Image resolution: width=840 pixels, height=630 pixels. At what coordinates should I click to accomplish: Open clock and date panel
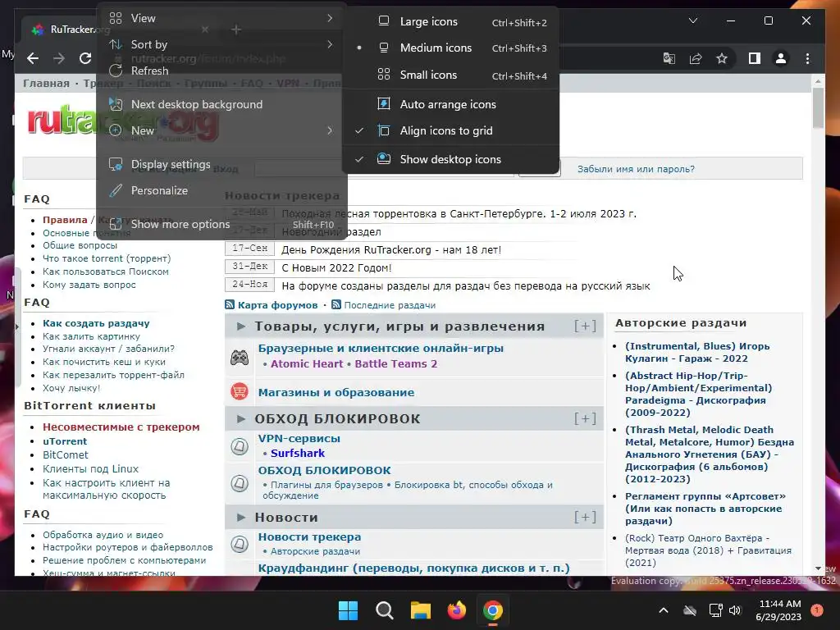(x=779, y=610)
